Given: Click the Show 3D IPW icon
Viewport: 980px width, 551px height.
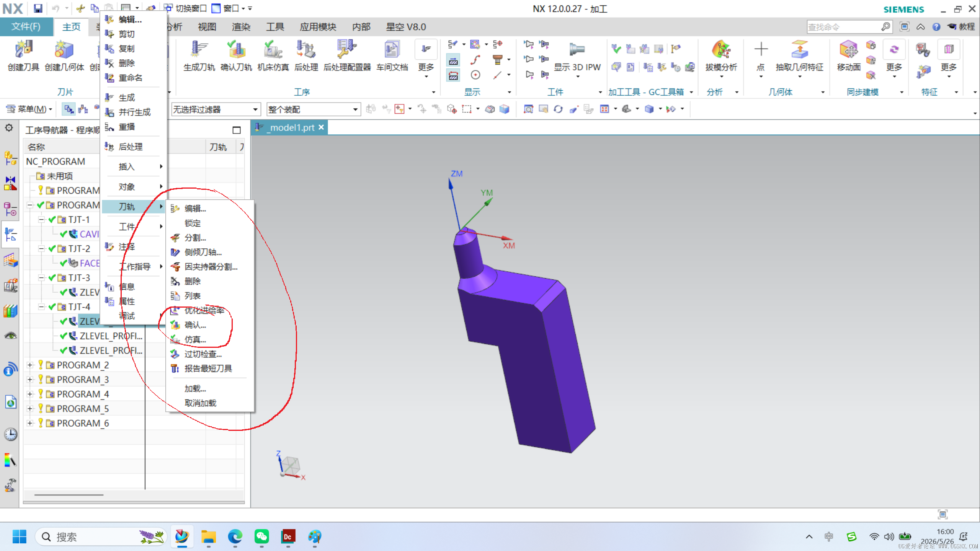Looking at the screenshot, I should click(x=577, y=50).
